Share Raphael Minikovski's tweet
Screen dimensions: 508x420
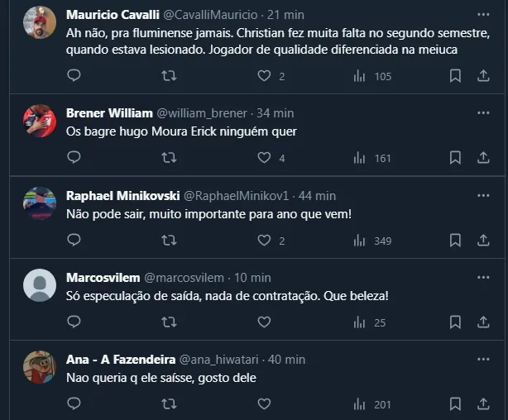(x=483, y=241)
